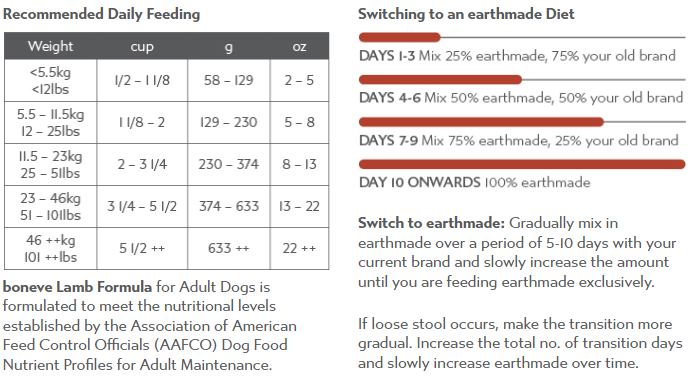Click the bold Switch to earthmade label
The width and height of the screenshot is (696, 377).
tap(431, 222)
